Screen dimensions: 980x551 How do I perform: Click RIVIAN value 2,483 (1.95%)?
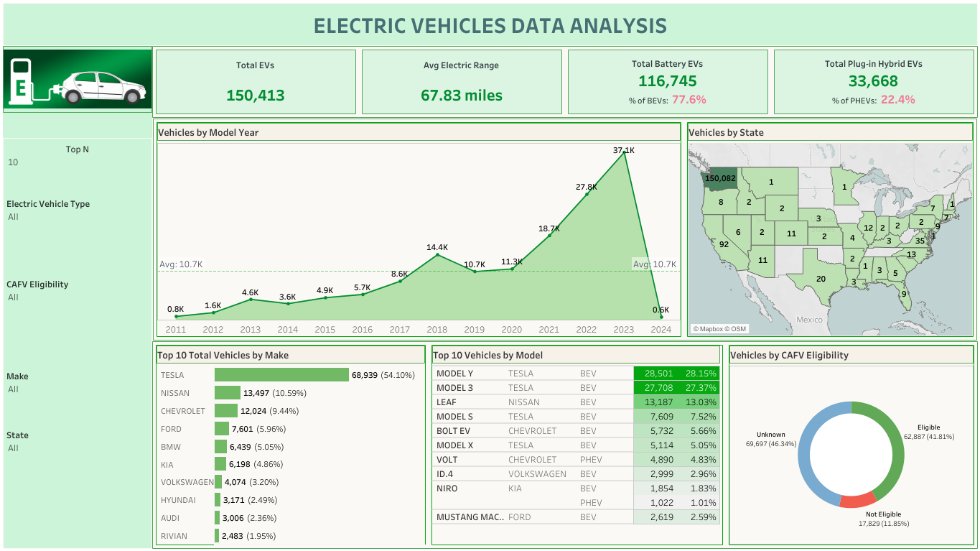(x=248, y=536)
